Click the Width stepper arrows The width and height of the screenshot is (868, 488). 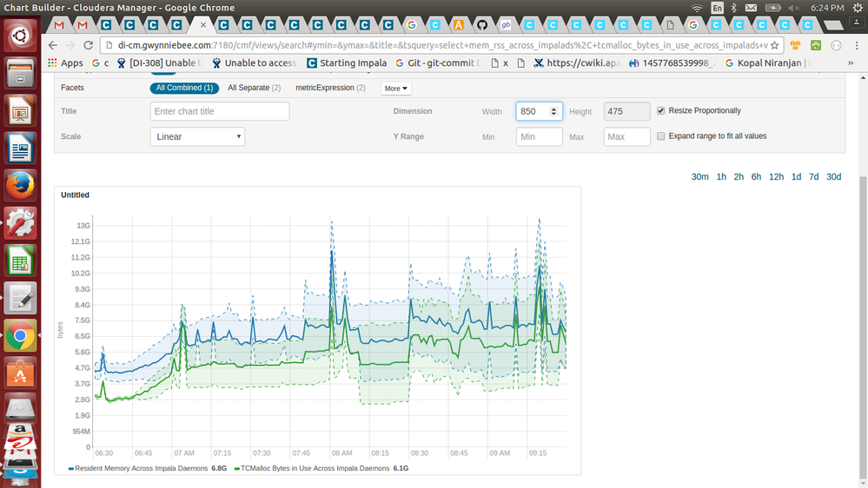point(553,111)
